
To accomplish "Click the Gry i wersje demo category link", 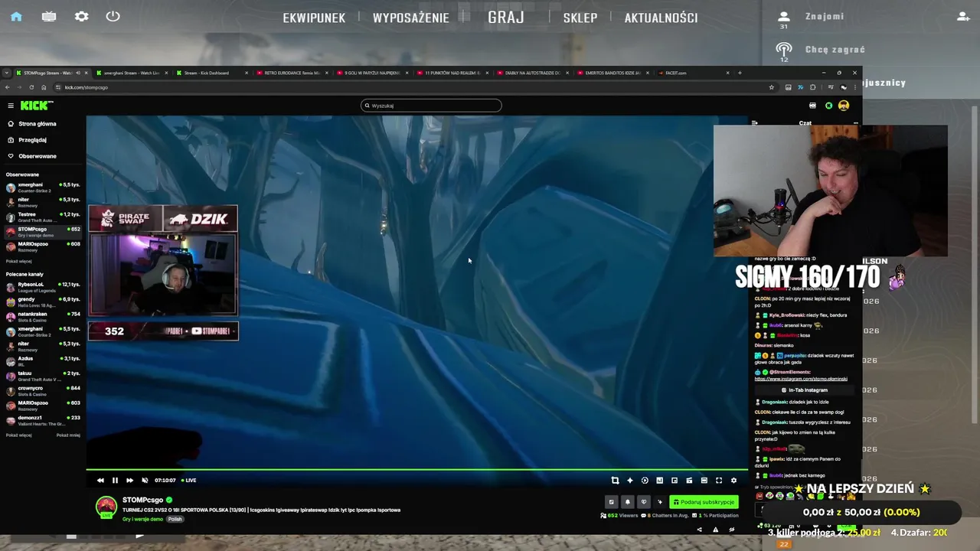I will [142, 519].
